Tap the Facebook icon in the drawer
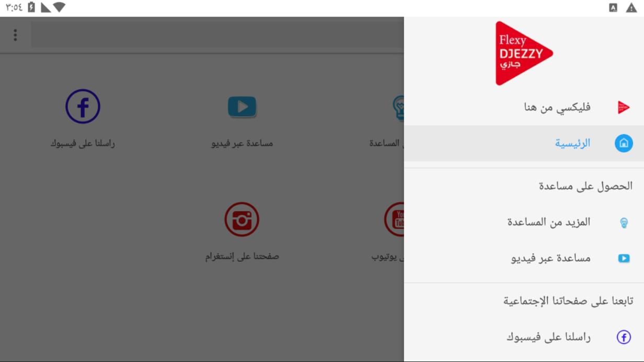 624,337
